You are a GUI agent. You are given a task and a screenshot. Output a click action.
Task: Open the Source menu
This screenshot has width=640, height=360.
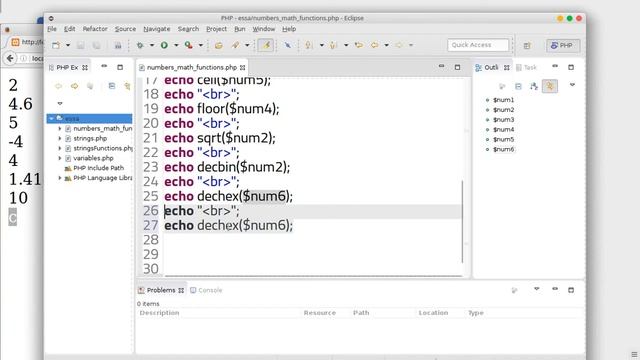pyautogui.click(x=125, y=29)
